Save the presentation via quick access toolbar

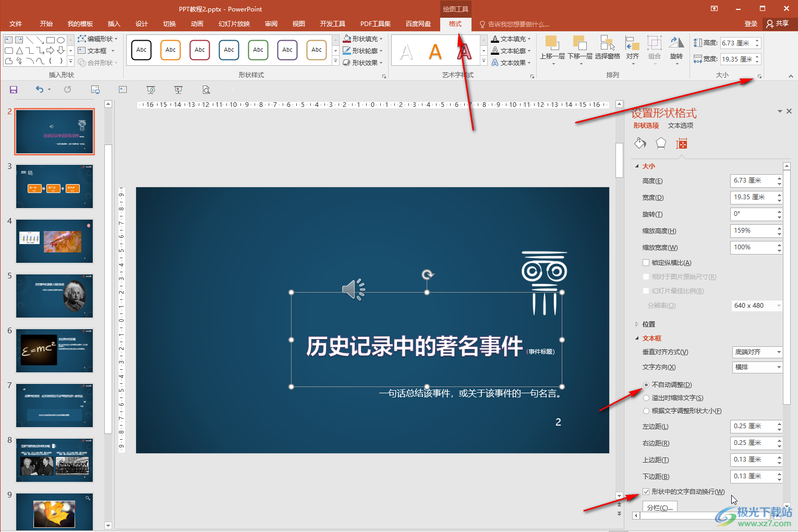(x=14, y=90)
